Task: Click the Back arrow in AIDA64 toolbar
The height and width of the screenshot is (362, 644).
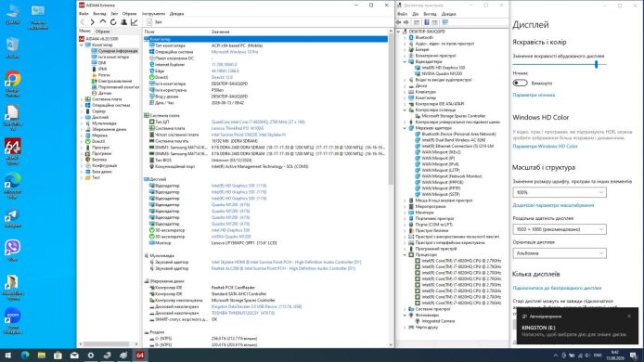Action: pyautogui.click(x=83, y=22)
